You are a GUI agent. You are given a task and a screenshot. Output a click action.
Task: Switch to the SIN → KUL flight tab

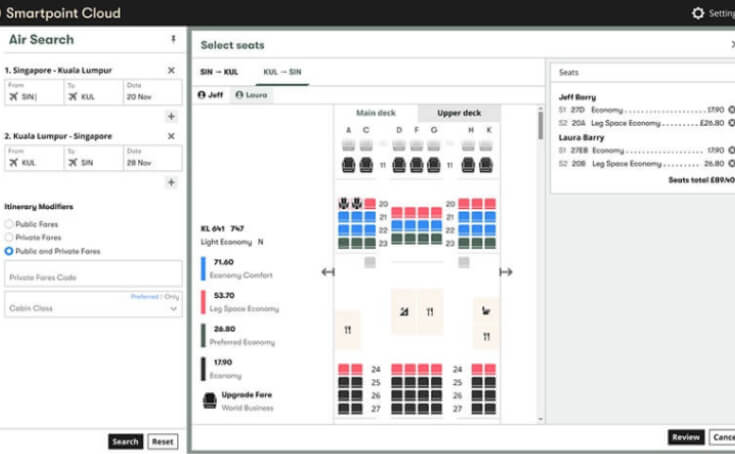(219, 73)
